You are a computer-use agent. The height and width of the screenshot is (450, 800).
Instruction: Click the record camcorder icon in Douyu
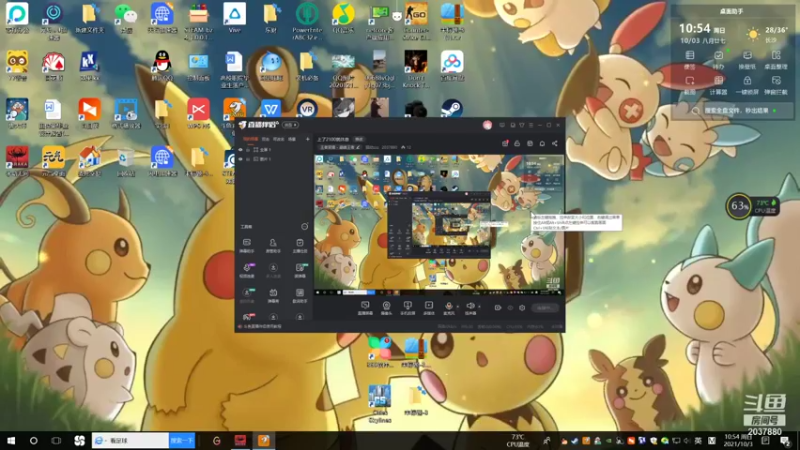coord(498,308)
